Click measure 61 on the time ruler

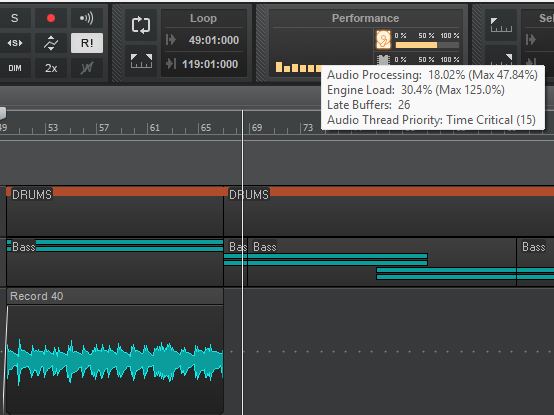154,128
